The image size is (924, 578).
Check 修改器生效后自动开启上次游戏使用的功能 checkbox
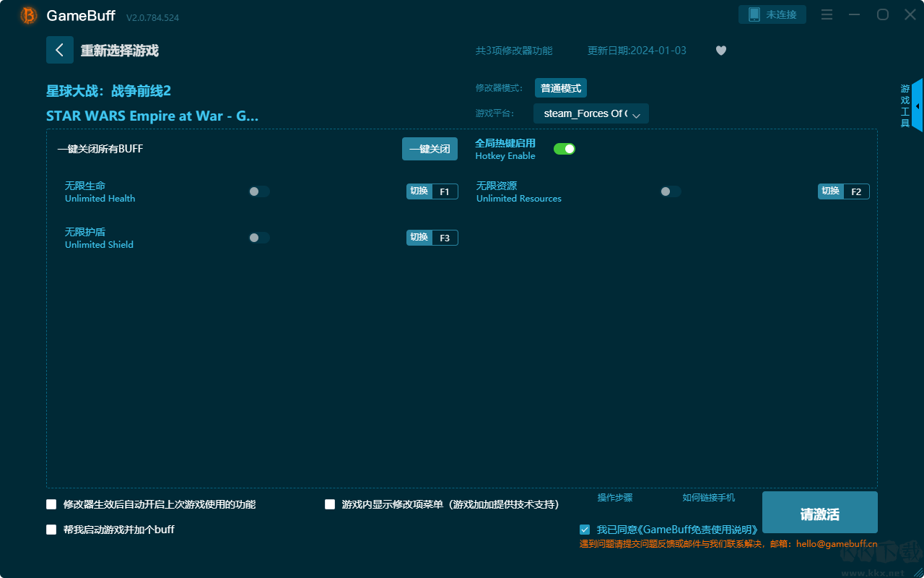pos(51,504)
